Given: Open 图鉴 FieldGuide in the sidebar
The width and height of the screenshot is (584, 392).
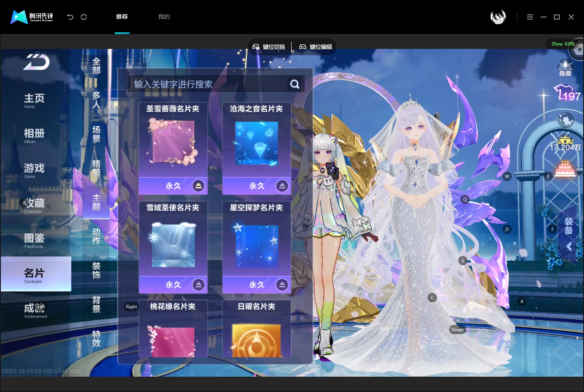Looking at the screenshot, I should pos(34,240).
